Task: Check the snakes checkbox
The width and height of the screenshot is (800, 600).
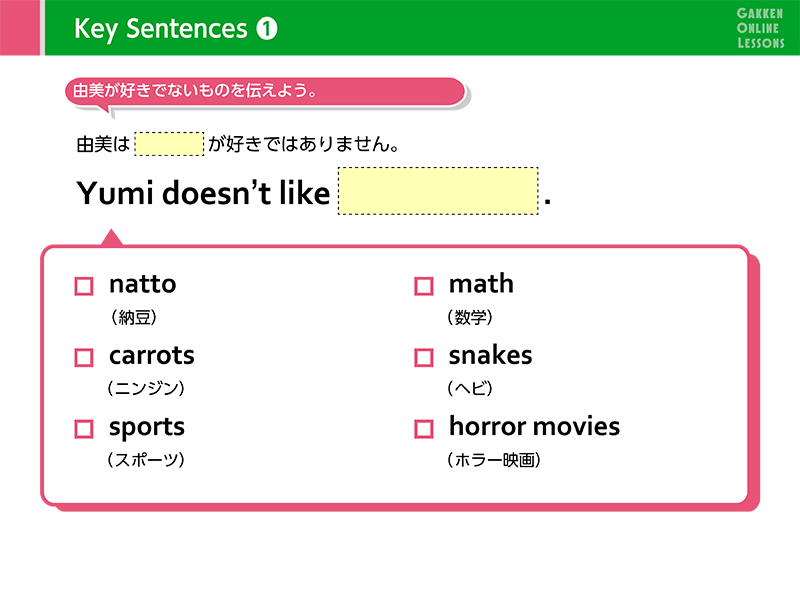Action: pos(424,357)
